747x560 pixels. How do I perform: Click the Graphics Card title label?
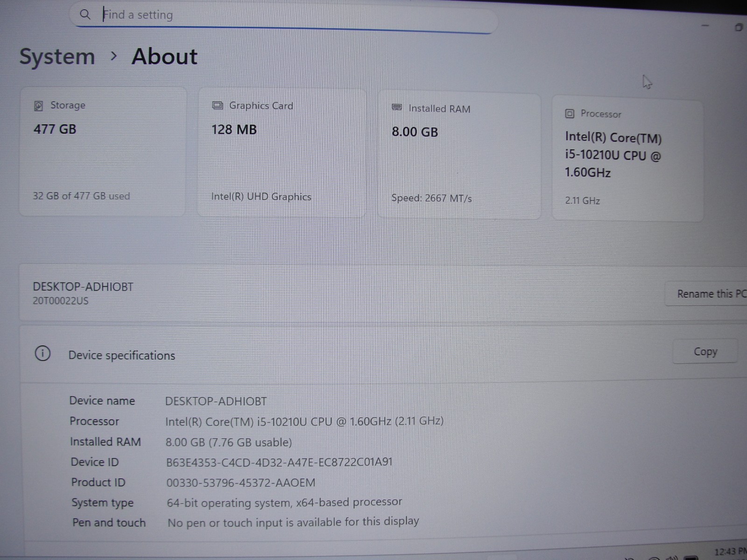pyautogui.click(x=261, y=106)
